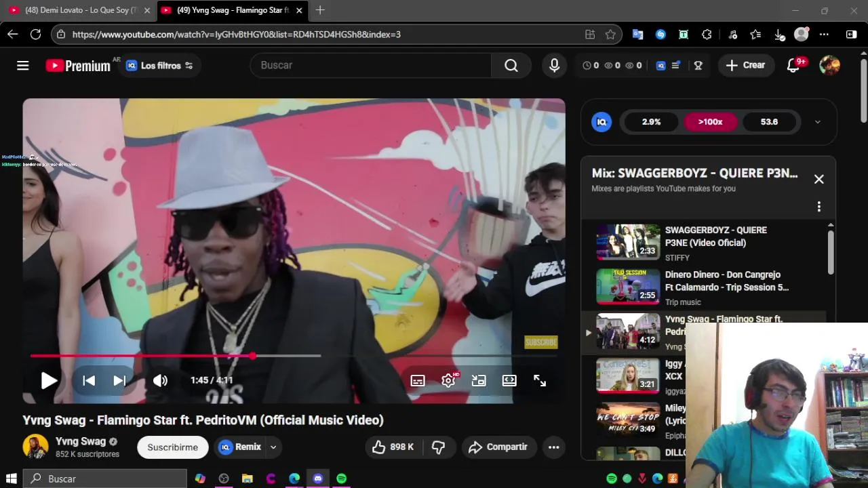Toggle theater mode view
868x488 pixels.
point(509,381)
